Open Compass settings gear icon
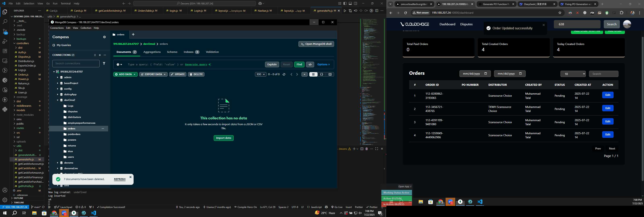 [104, 37]
